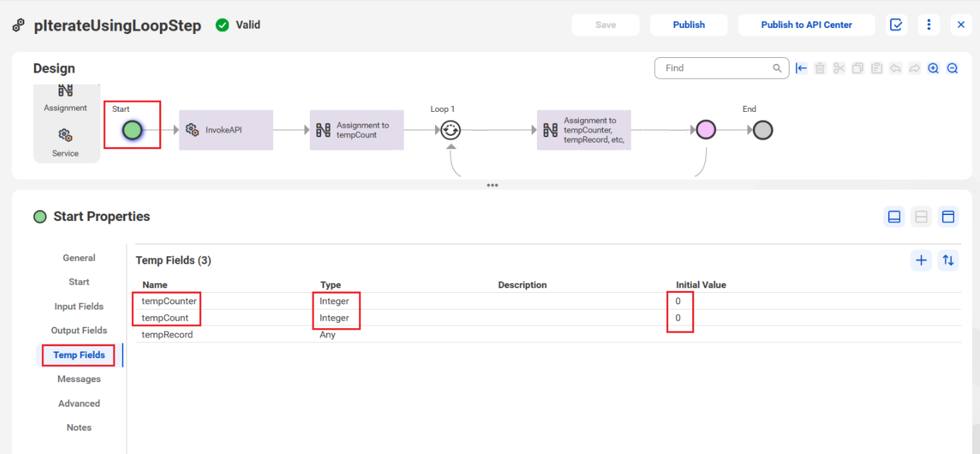Click the undo arrow icon
Image resolution: width=980 pixels, height=454 pixels.
click(895, 68)
